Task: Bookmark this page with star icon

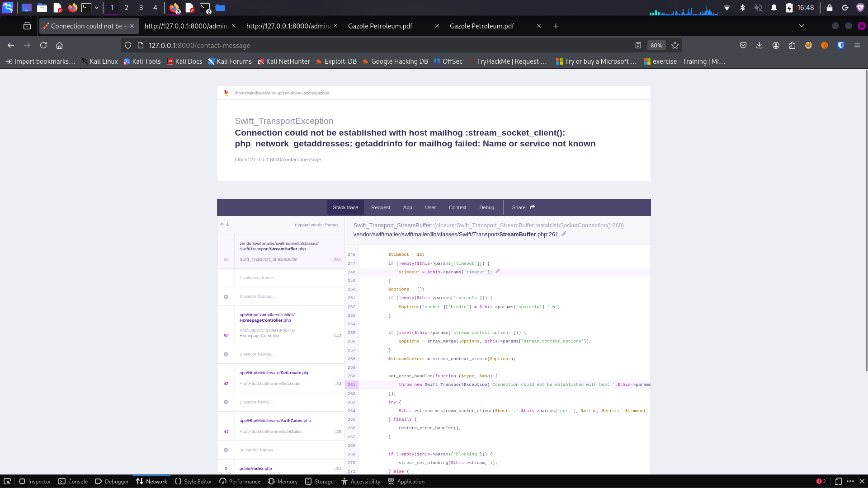Action: pyautogui.click(x=675, y=45)
